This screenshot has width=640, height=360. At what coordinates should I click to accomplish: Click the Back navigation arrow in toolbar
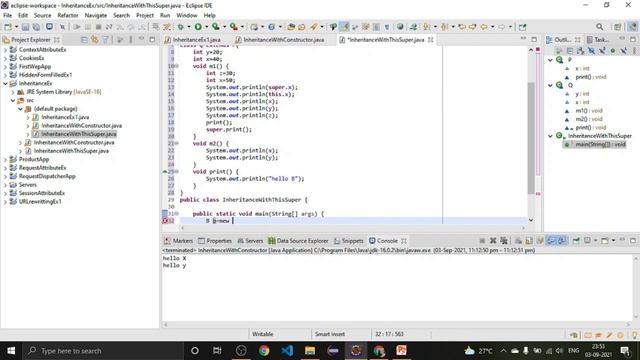point(484,27)
